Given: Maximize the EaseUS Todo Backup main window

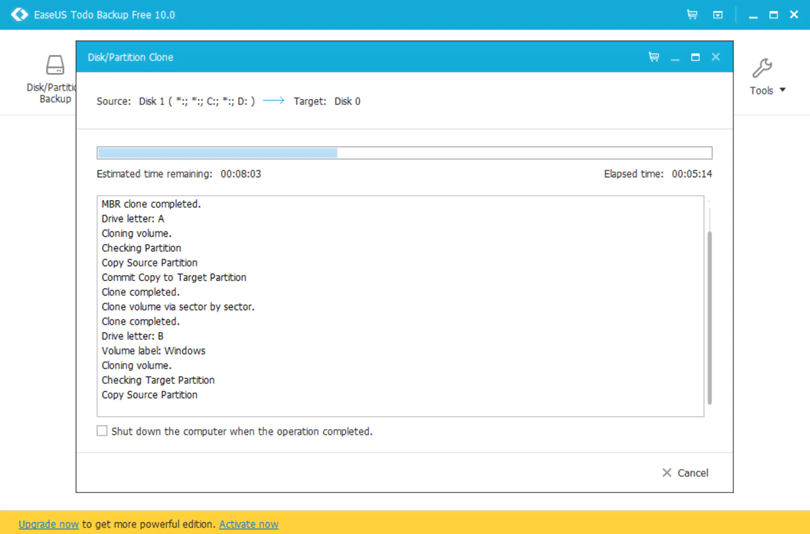Looking at the screenshot, I should pyautogui.click(x=773, y=15).
